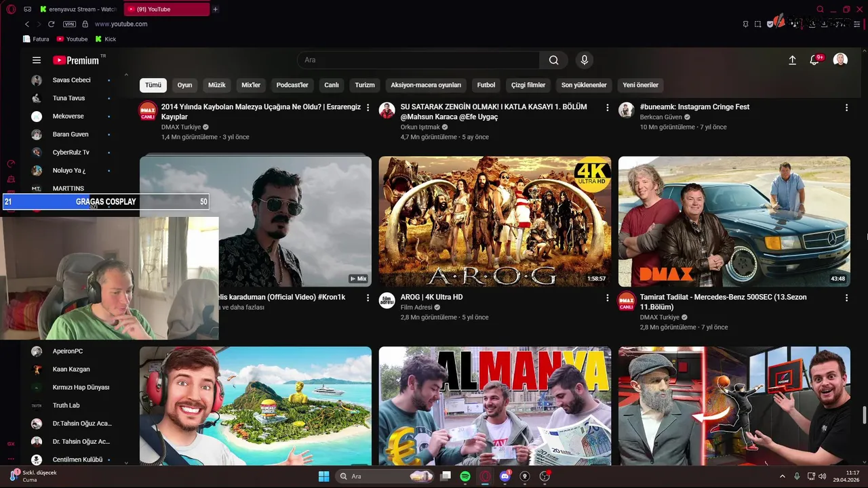Collapse subscriptions list with up chevron
The image size is (868, 488).
pos(126,75)
